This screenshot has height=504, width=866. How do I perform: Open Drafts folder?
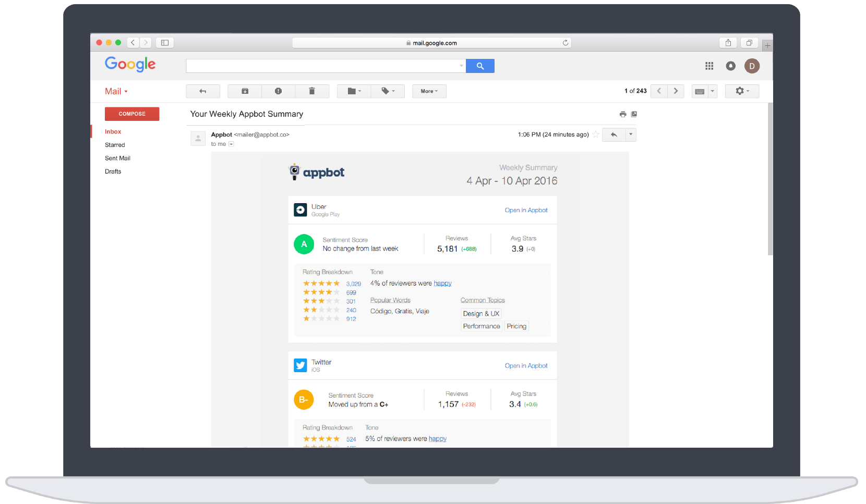pyautogui.click(x=113, y=171)
